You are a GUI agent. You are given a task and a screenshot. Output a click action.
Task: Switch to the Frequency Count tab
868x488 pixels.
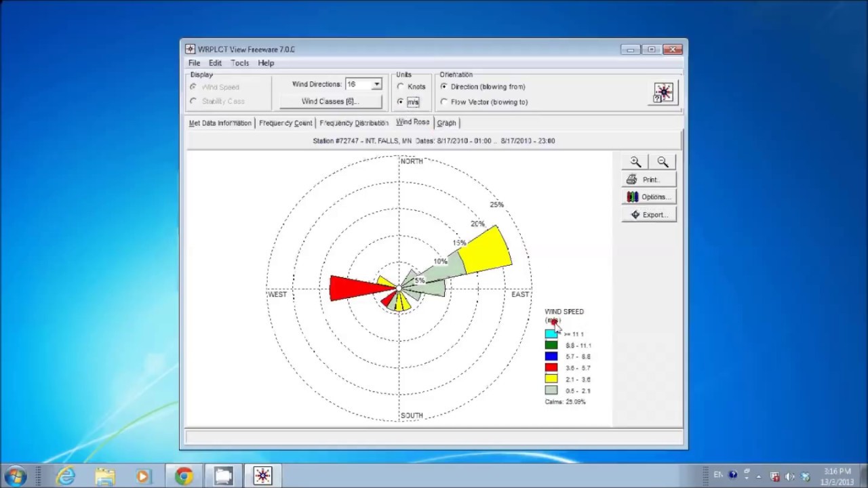point(285,123)
